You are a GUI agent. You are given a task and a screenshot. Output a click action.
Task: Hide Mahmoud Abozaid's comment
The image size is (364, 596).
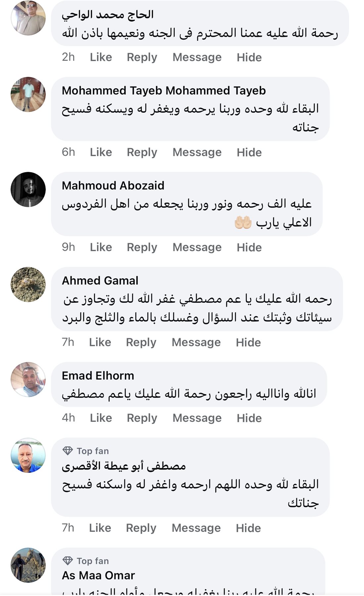[249, 247]
